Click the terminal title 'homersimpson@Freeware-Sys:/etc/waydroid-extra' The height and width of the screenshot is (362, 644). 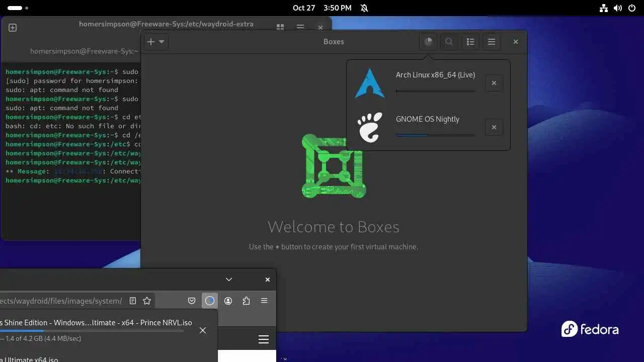point(166,24)
